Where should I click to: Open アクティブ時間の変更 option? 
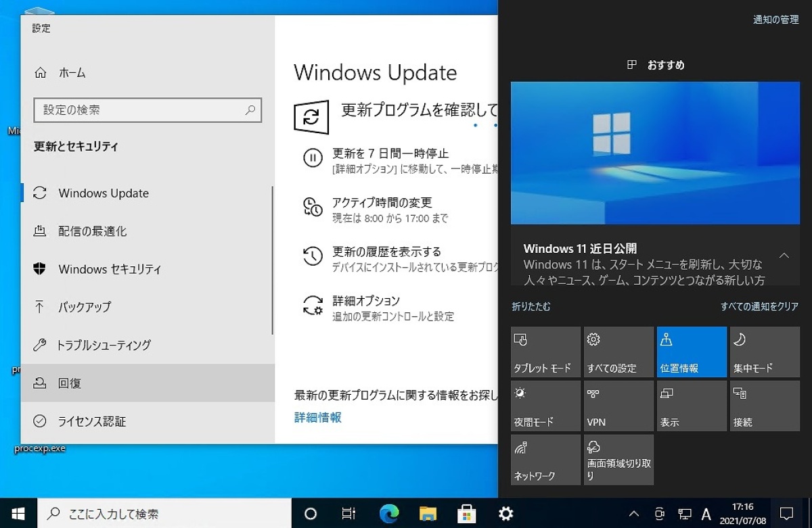click(x=382, y=203)
